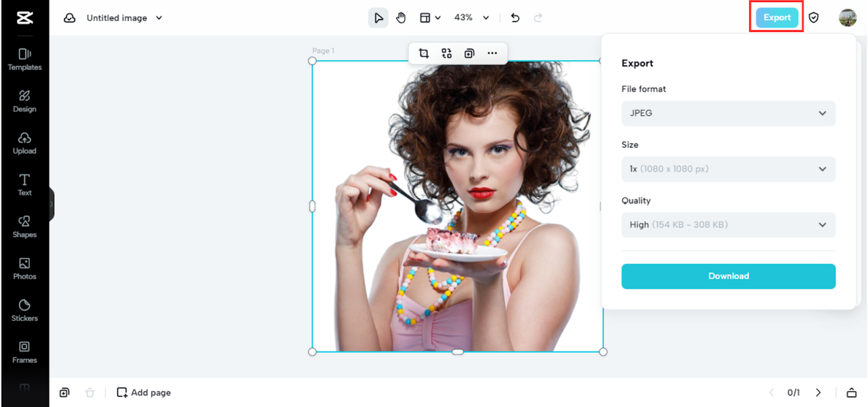The width and height of the screenshot is (868, 407).
Task: Open the Stickers panel
Action: click(24, 310)
